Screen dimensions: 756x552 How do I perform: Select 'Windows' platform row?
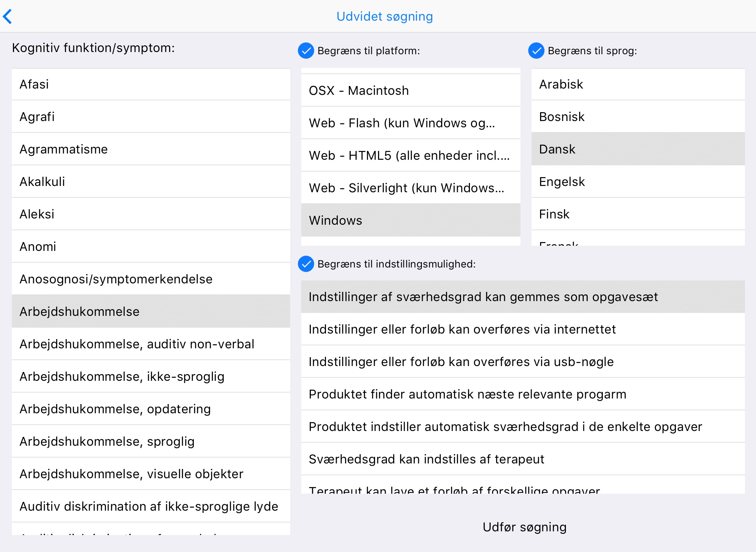click(410, 221)
